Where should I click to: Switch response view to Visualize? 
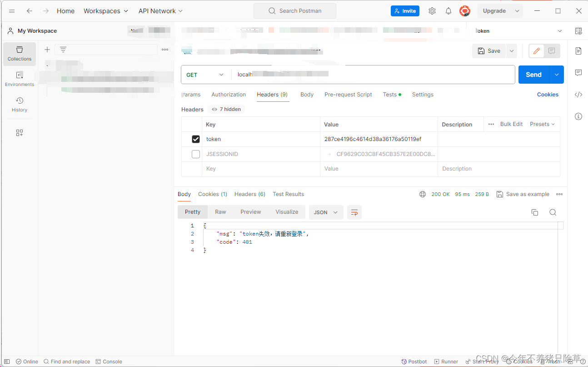click(287, 212)
